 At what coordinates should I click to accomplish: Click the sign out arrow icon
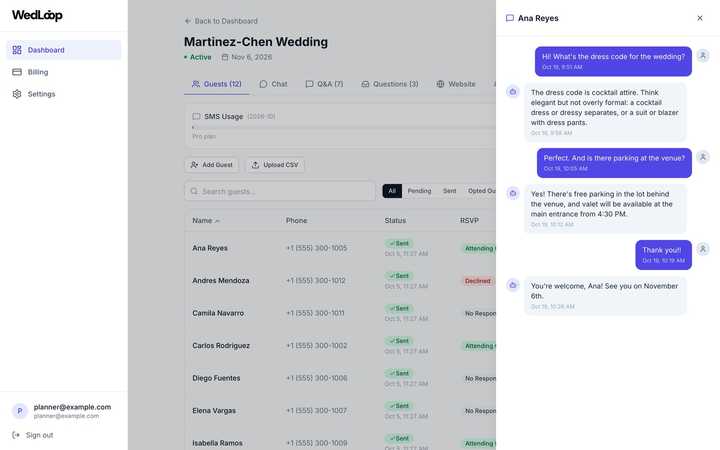click(x=16, y=435)
